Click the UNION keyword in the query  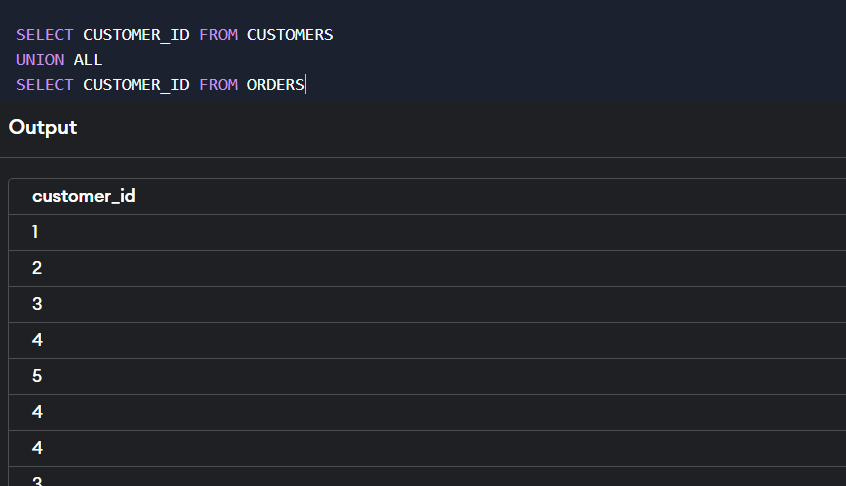(40, 60)
